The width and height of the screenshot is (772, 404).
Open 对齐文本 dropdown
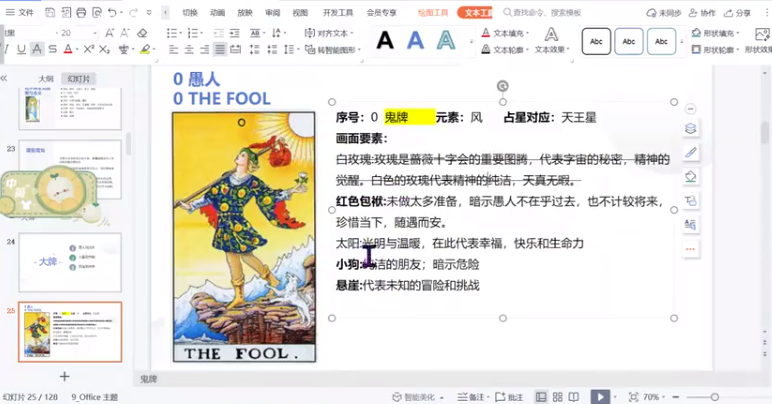coord(329,33)
